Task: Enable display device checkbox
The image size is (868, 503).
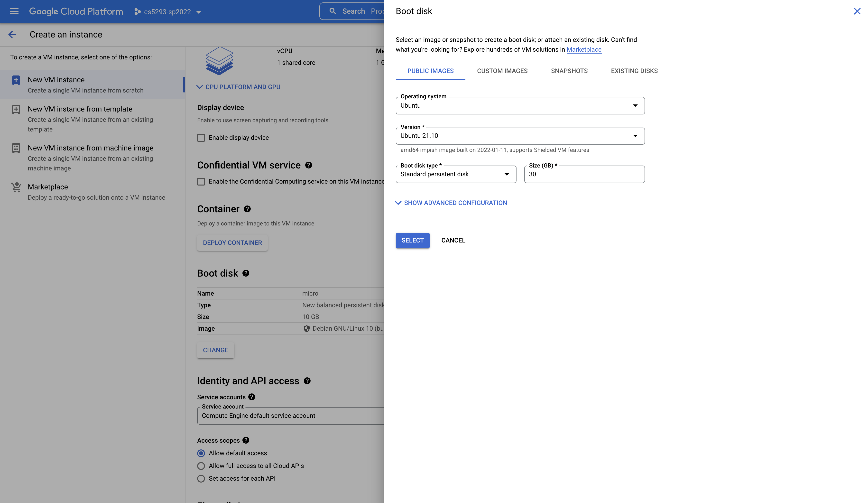Action: [201, 138]
